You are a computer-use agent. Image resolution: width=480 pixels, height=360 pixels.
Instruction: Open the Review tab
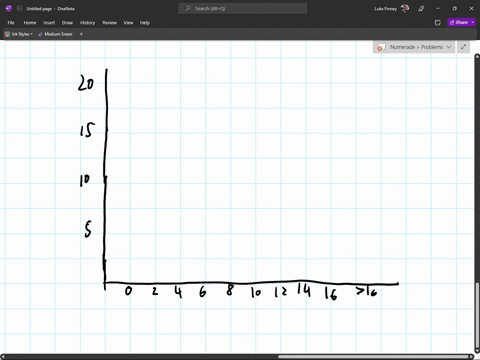(109, 23)
